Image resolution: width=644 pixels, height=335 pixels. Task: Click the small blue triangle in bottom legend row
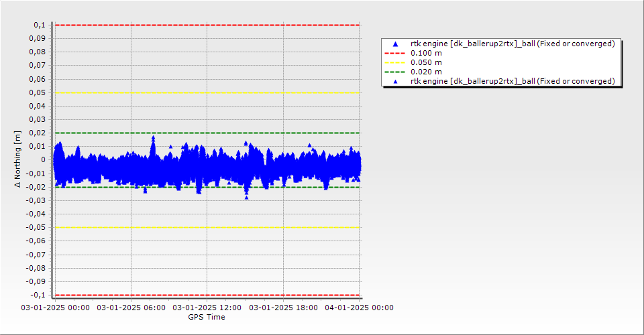coord(396,82)
